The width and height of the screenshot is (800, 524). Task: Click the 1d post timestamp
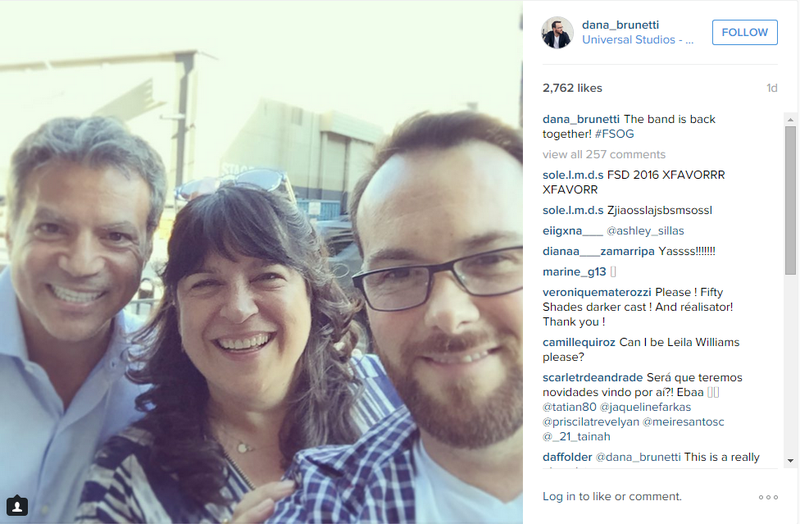(x=771, y=88)
